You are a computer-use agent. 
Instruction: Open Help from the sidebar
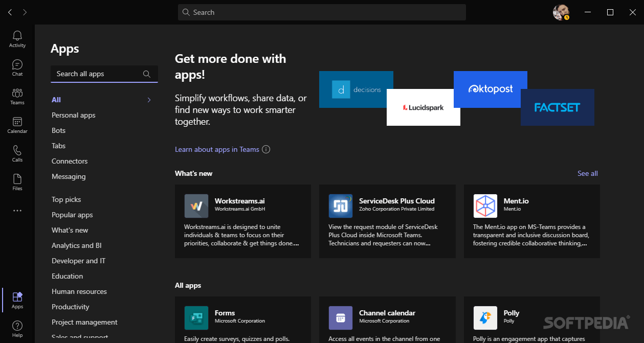pyautogui.click(x=17, y=325)
